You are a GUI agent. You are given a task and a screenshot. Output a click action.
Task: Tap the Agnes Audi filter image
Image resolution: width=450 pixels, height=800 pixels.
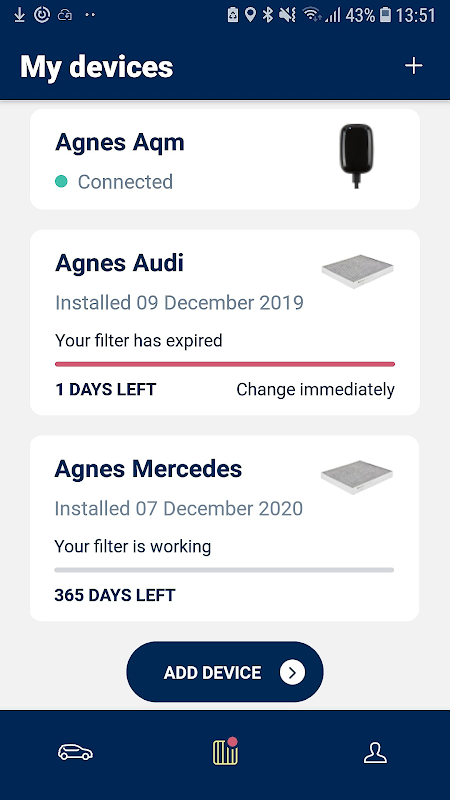tap(358, 271)
